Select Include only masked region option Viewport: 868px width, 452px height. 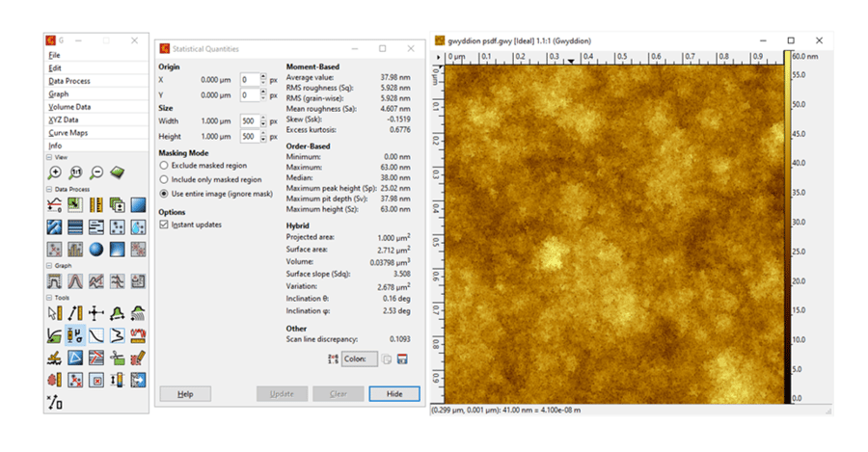coord(164,180)
